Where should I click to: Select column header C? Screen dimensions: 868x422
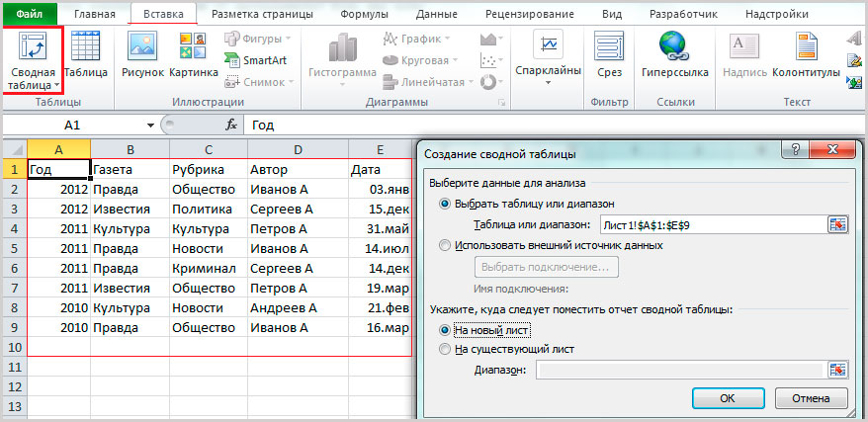[x=209, y=149]
